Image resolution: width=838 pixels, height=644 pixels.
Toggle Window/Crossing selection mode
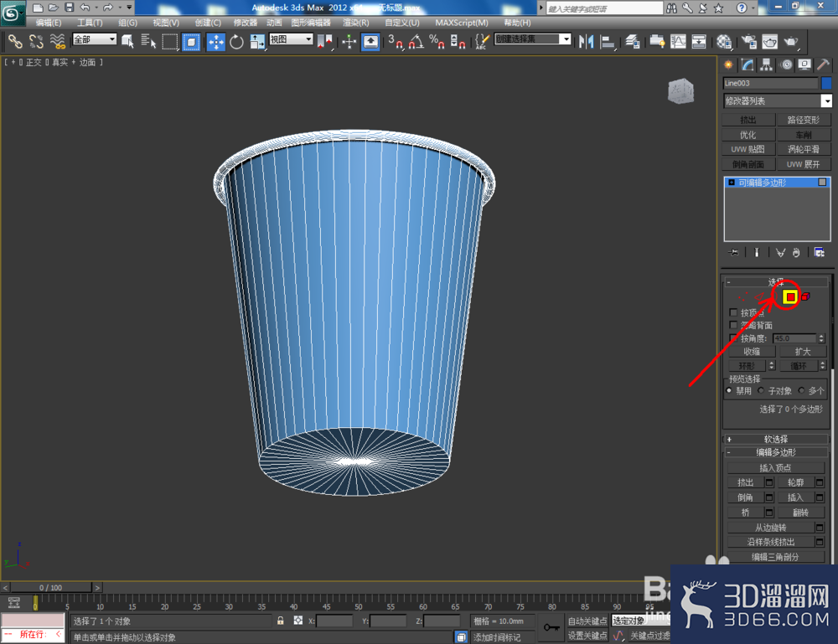pos(191,42)
